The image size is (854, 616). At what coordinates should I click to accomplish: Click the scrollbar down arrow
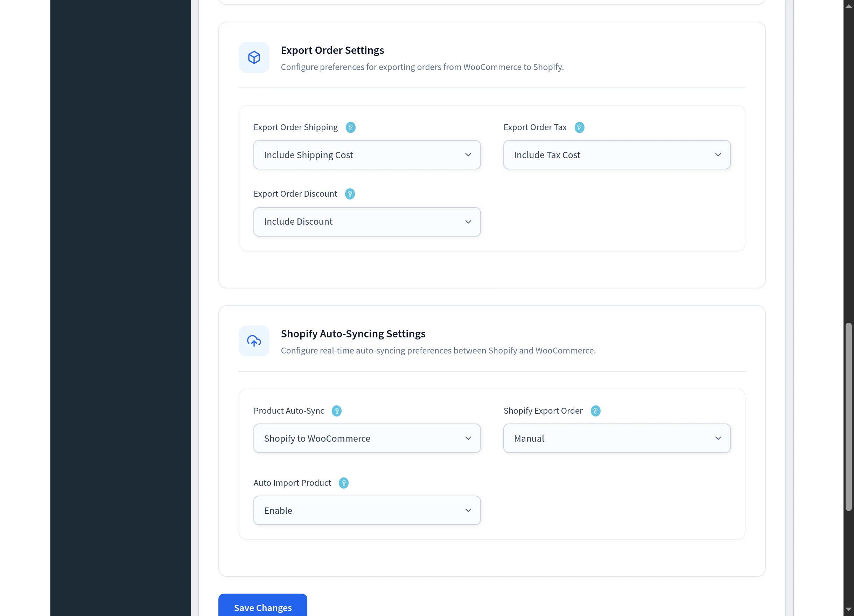848,609
